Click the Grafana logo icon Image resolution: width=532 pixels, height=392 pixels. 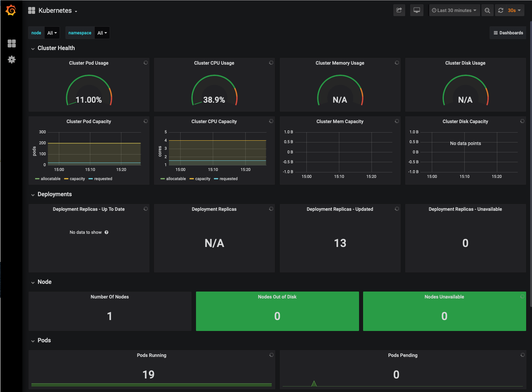[x=11, y=11]
